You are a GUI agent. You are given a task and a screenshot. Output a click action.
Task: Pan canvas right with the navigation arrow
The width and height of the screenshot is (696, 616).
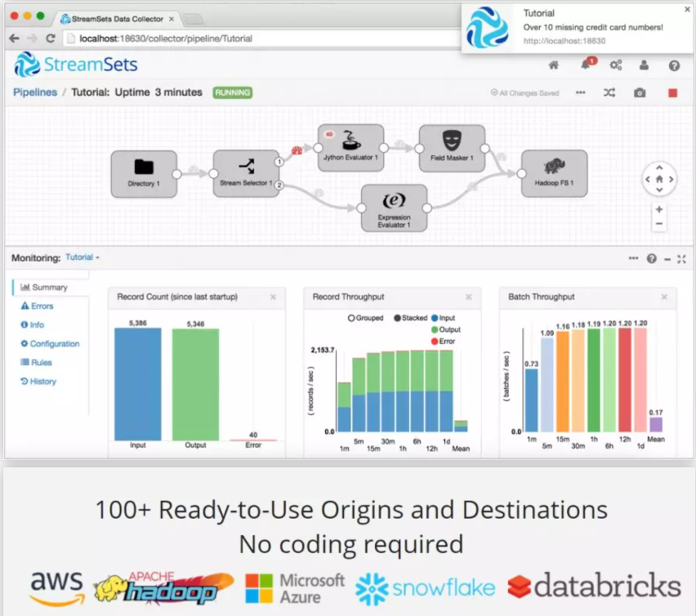coord(671,179)
